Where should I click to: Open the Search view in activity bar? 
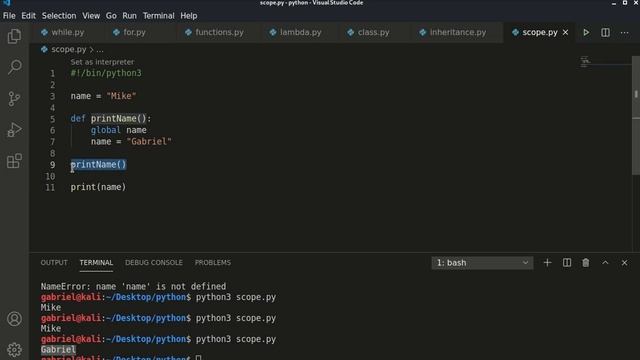(x=14, y=67)
